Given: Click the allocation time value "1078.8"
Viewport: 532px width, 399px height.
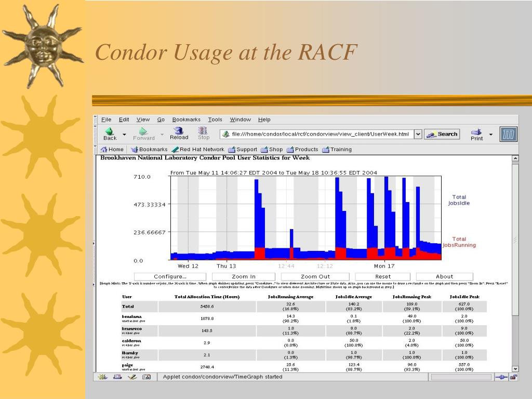Looking at the screenshot, I should point(207,318).
